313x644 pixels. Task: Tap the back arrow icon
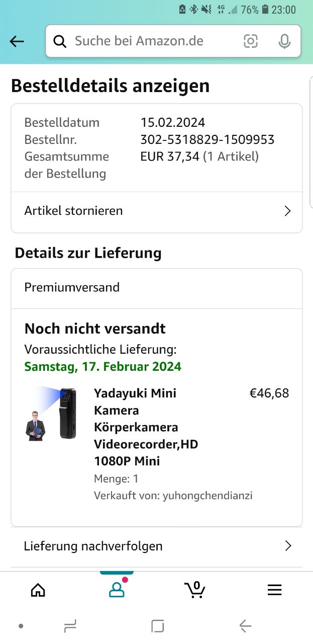[x=17, y=41]
